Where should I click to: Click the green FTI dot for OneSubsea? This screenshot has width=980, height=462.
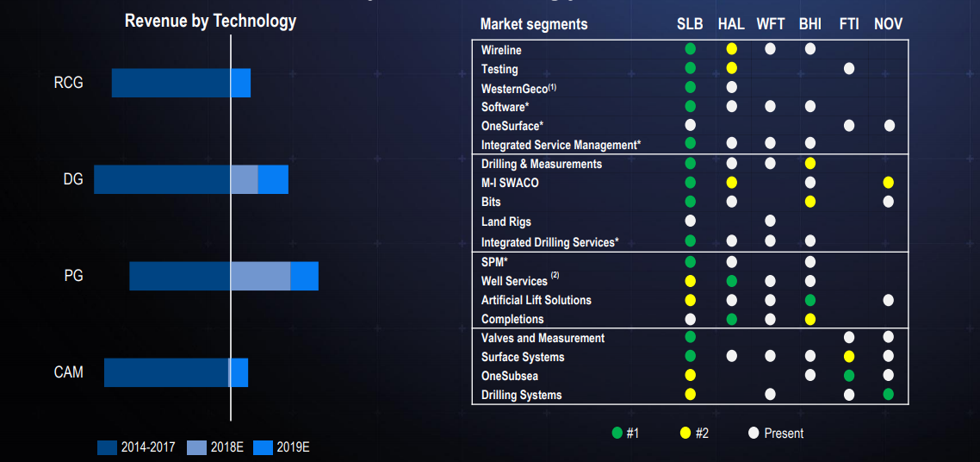tap(849, 376)
